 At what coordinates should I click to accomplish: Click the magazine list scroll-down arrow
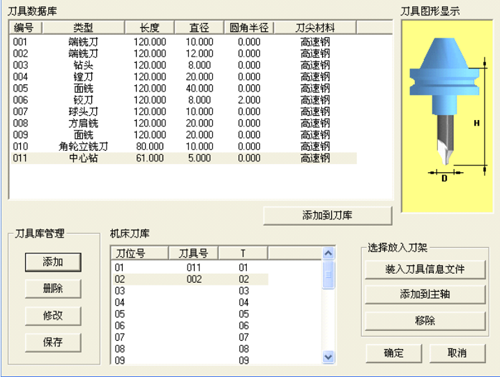click(x=328, y=357)
